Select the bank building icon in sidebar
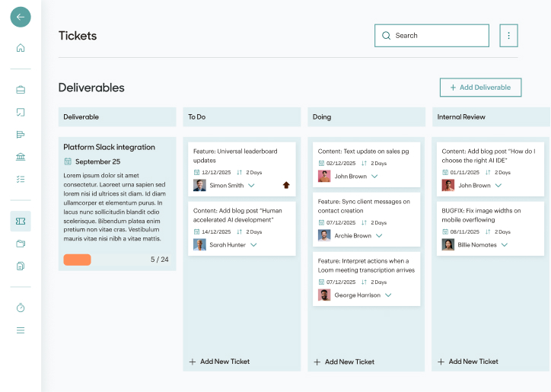 click(x=21, y=157)
